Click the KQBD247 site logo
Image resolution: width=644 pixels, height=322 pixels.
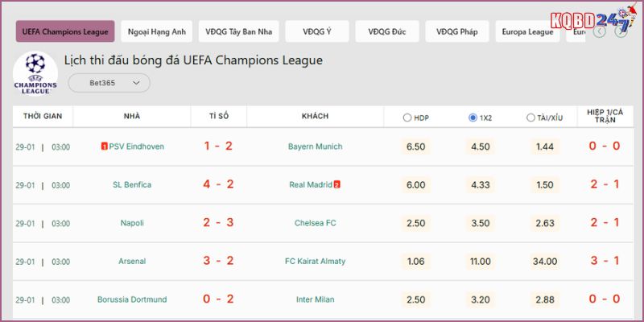pyautogui.click(x=590, y=23)
